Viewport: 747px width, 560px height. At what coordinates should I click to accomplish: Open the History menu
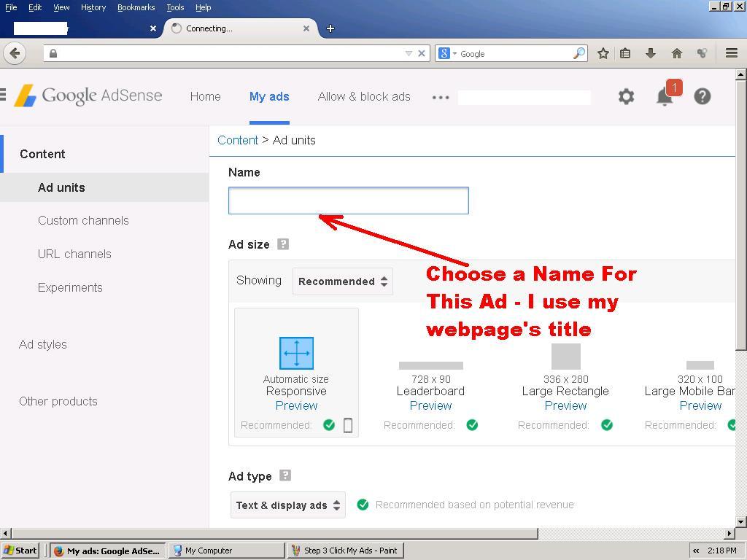click(x=93, y=7)
